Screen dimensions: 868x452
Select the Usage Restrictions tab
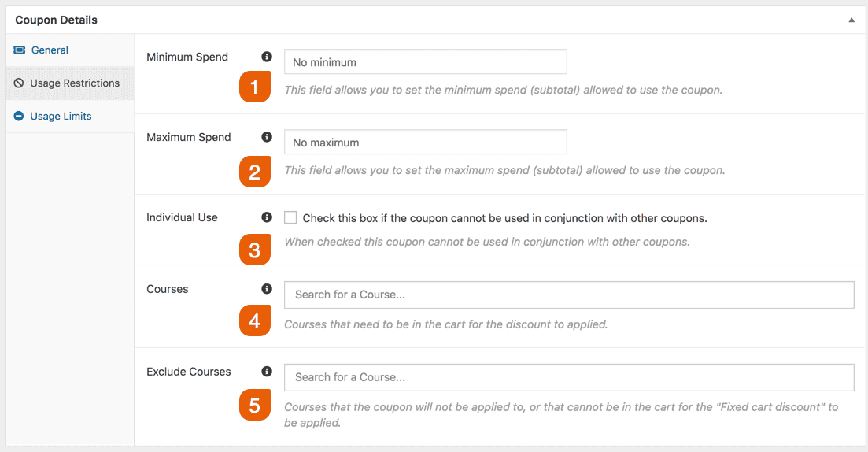(x=70, y=83)
